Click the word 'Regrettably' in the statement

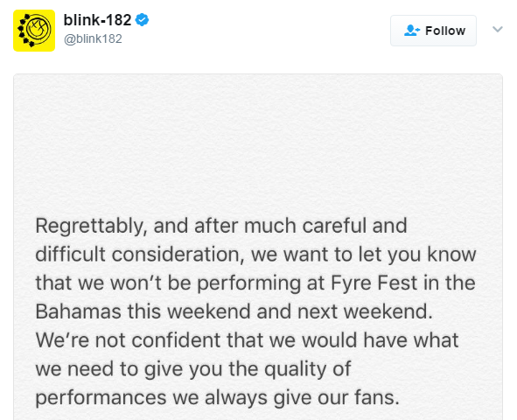[x=89, y=227]
